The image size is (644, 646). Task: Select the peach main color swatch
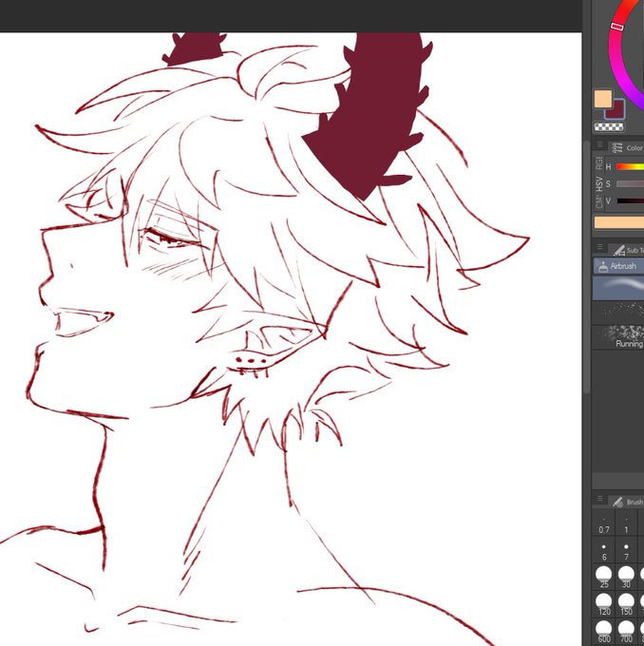603,99
